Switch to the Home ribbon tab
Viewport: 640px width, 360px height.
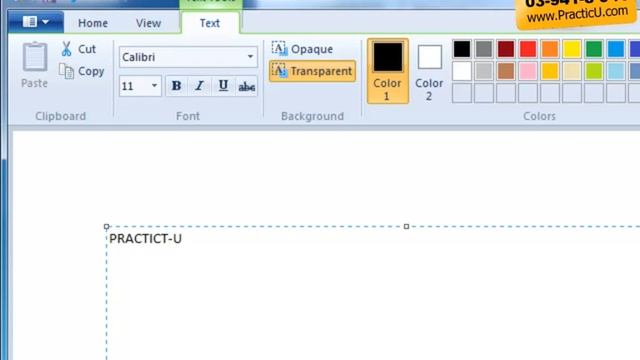[x=93, y=23]
